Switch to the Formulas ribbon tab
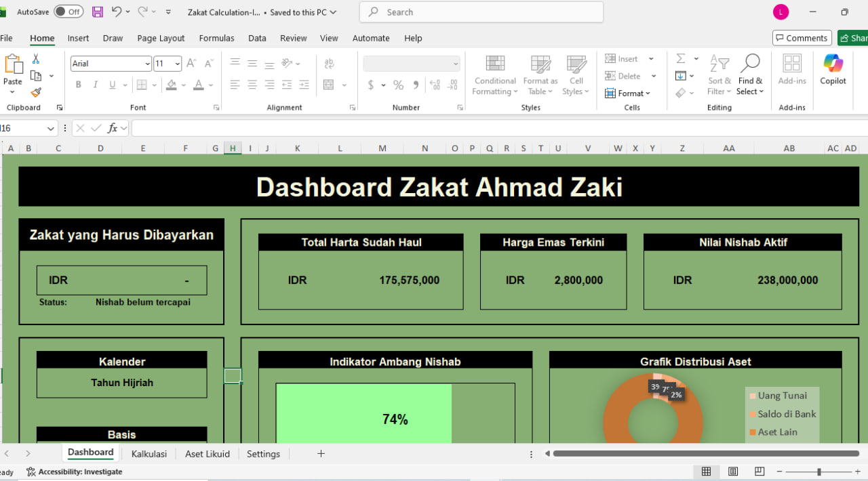Screen dimensions: 868x481 pos(216,38)
